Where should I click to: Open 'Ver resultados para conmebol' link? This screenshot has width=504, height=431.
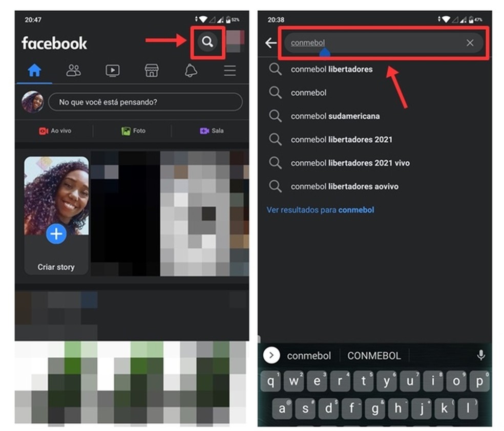pyautogui.click(x=321, y=210)
